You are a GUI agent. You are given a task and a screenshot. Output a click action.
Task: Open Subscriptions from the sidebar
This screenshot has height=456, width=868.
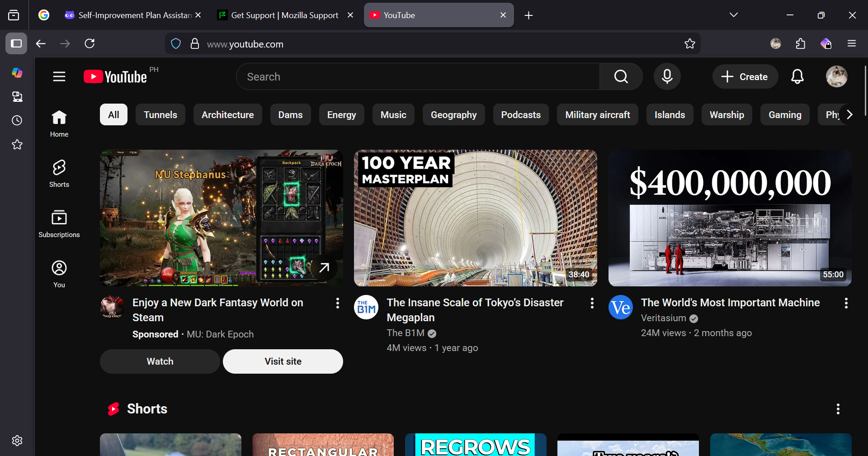coord(59,223)
